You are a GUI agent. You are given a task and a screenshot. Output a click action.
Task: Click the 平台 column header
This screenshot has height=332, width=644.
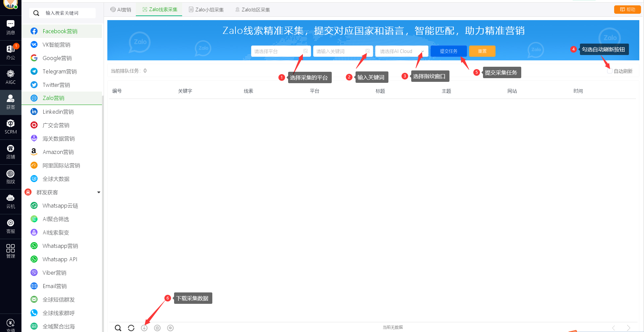pos(315,91)
